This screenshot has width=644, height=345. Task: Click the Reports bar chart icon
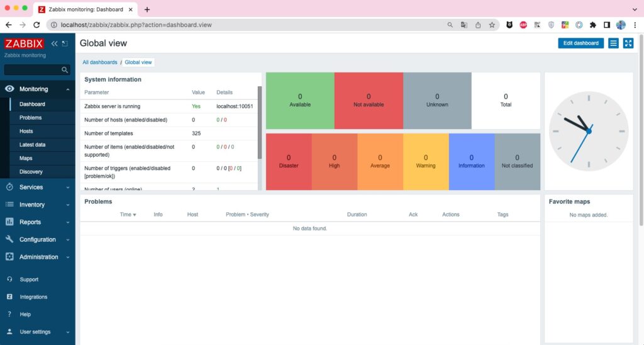coord(9,222)
